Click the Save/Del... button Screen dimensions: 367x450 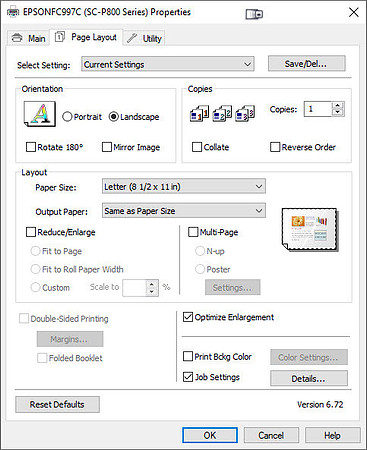307,63
